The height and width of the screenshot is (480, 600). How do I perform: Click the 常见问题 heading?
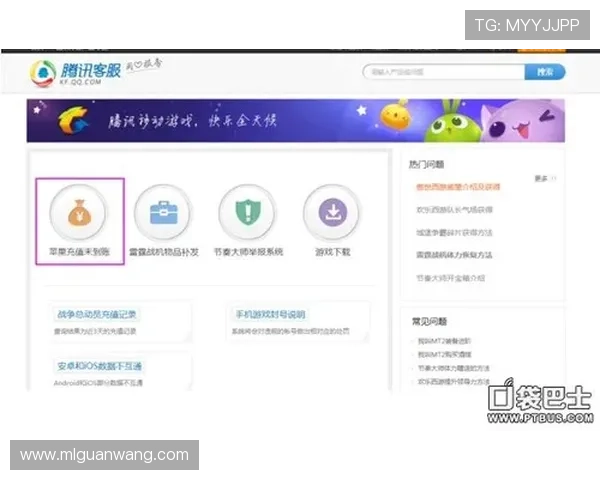429,321
